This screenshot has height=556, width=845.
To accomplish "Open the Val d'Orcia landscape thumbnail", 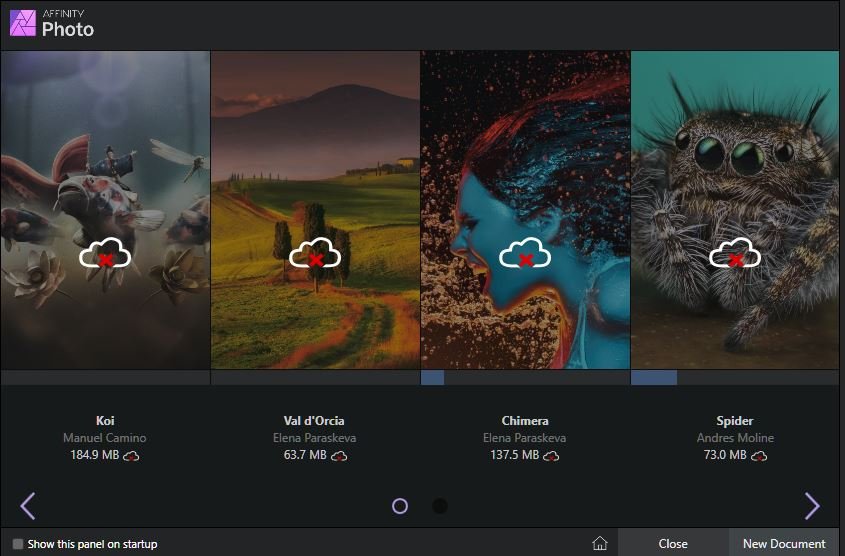I will tap(315, 210).
